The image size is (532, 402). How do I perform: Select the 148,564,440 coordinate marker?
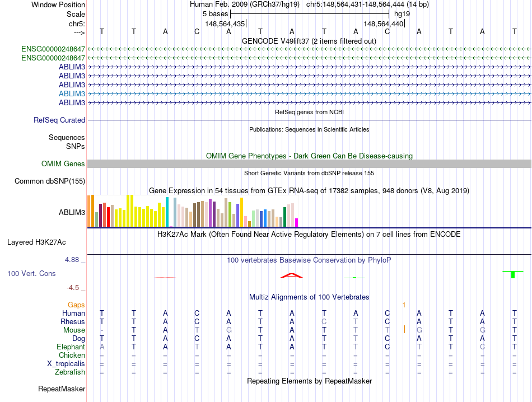click(x=384, y=24)
